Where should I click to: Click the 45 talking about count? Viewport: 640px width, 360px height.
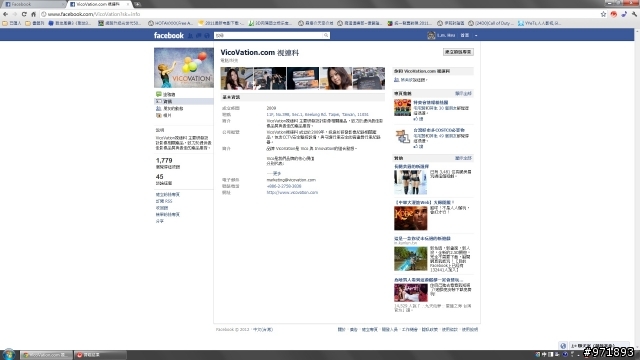click(160, 177)
